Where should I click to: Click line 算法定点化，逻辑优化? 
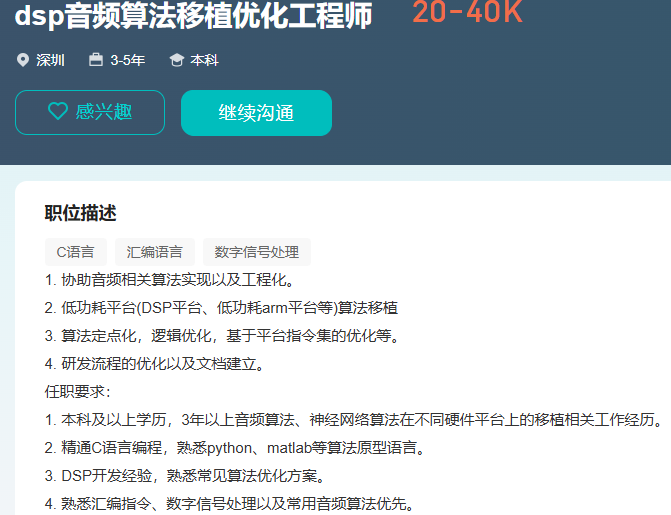pyautogui.click(x=223, y=336)
